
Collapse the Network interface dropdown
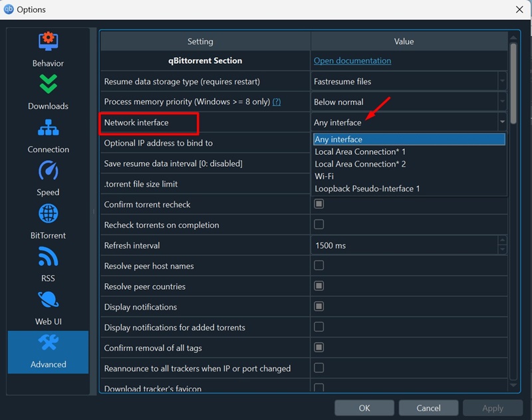(x=502, y=122)
